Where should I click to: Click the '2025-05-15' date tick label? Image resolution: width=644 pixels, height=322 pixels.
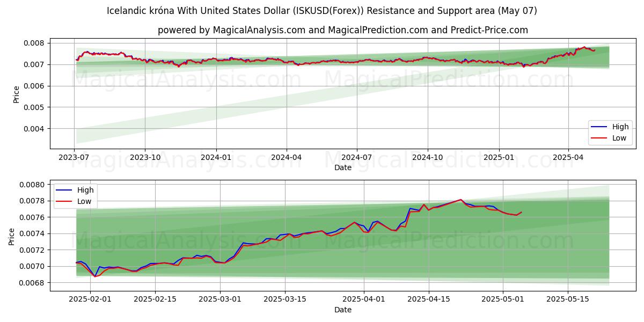[x=568, y=300]
